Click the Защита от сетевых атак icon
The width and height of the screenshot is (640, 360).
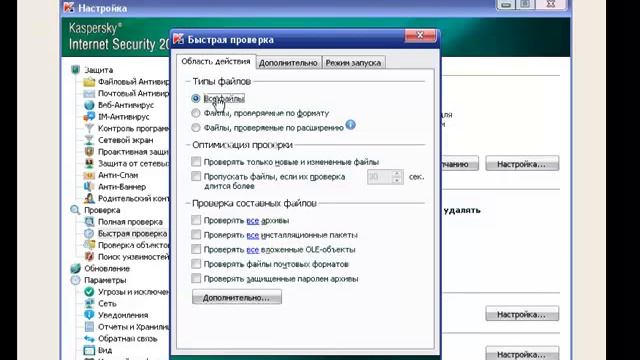[x=89, y=163]
